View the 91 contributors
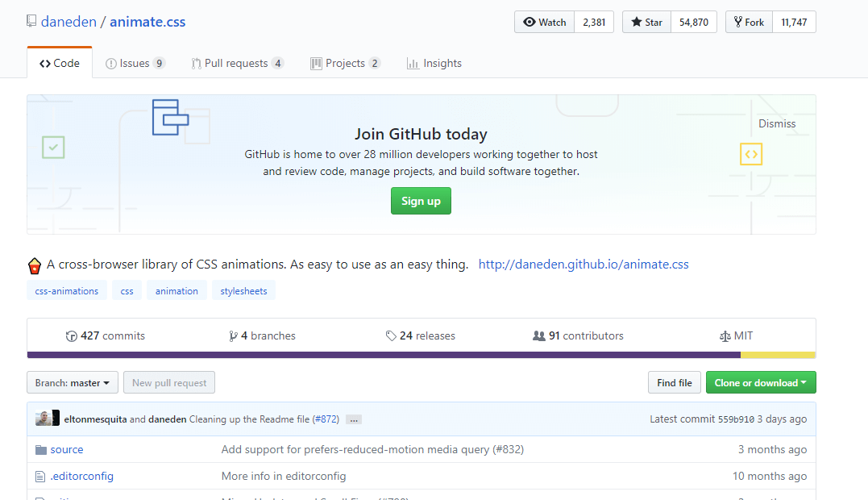868x500 pixels. click(578, 335)
